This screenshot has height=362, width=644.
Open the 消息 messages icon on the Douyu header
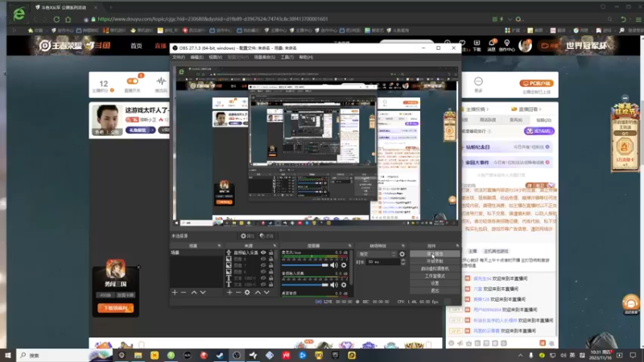492,45
